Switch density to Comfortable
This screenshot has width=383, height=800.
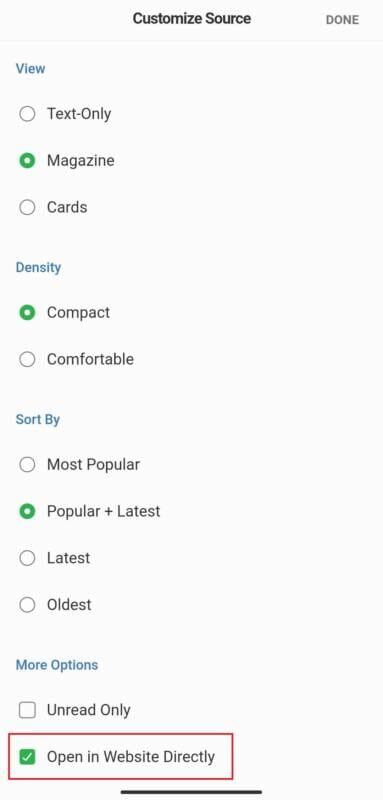coord(27,359)
